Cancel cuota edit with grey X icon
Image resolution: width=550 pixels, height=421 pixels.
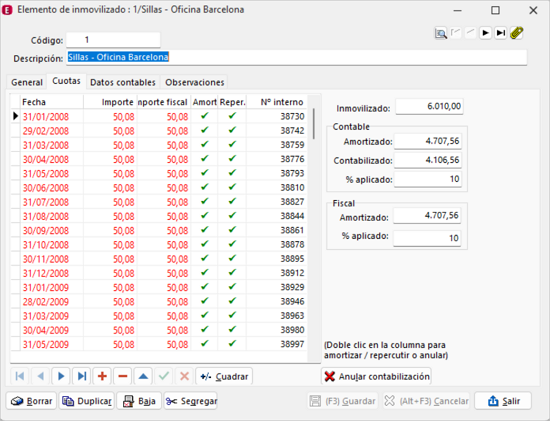point(185,376)
